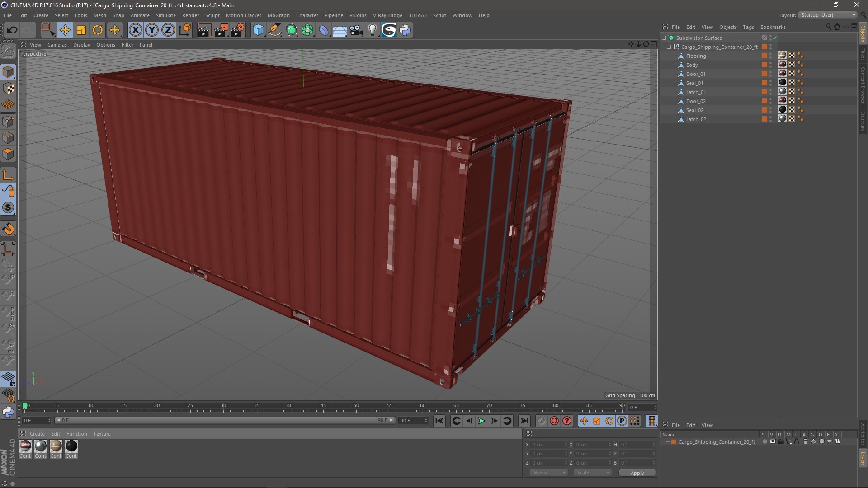Switch to Model mode
Viewport: 868px width, 488px height.
(x=8, y=72)
